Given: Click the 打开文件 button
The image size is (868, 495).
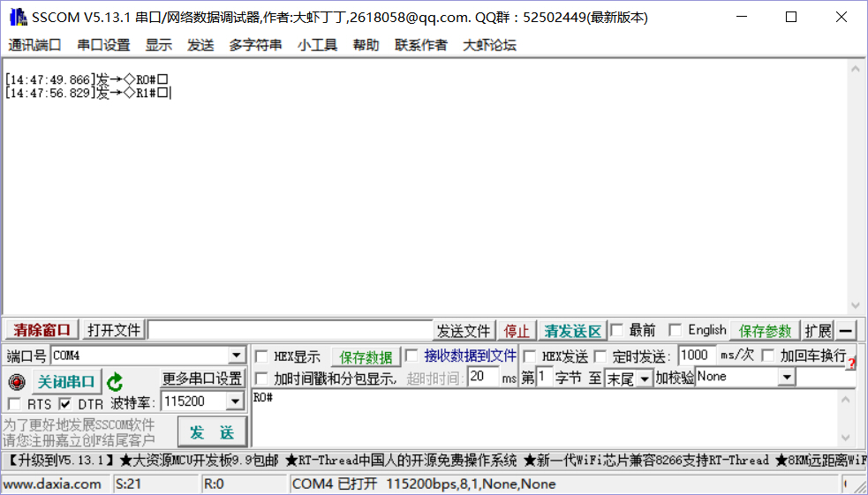Looking at the screenshot, I should tap(114, 331).
